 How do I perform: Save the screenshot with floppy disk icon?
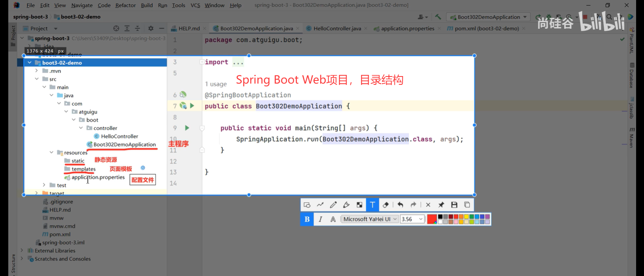(x=454, y=205)
